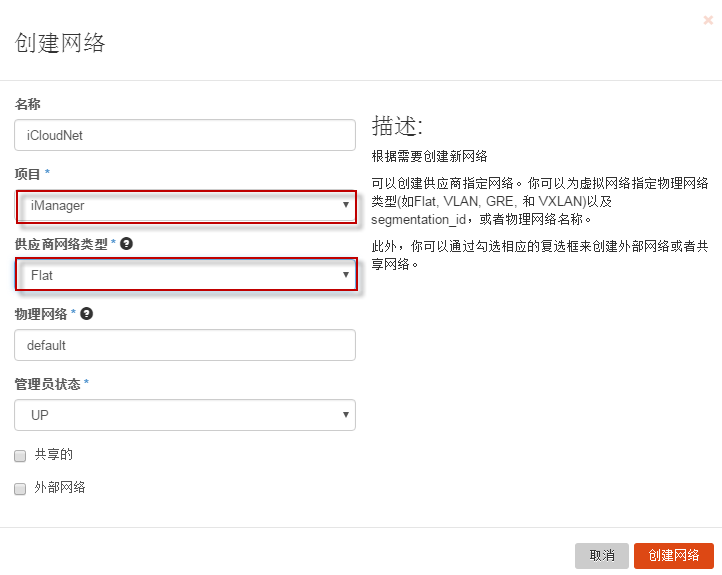The height and width of the screenshot is (575, 722).
Task: Focus the 名称 field containing iCloudNet
Action: 186,135
